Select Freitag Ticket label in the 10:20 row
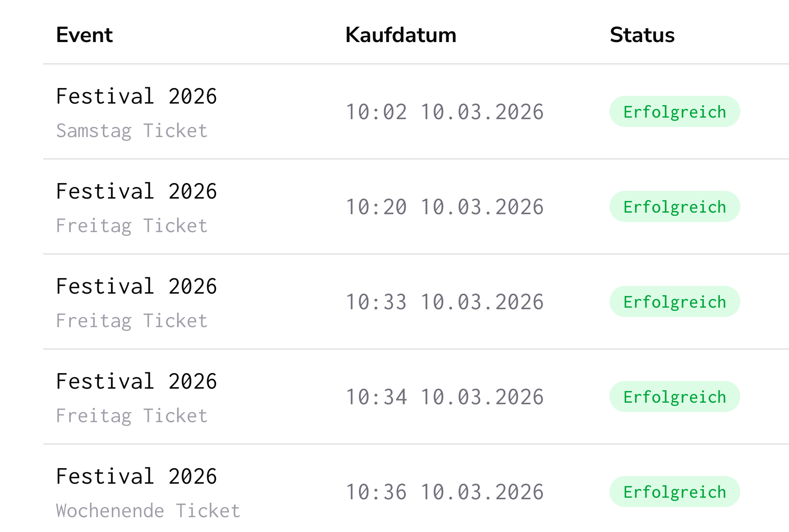 click(x=132, y=226)
